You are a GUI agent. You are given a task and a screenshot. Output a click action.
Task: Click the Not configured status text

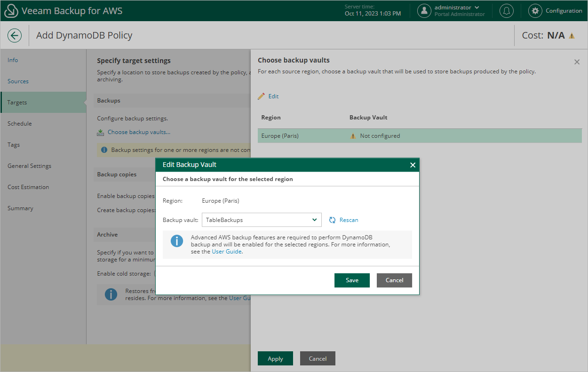click(x=380, y=136)
